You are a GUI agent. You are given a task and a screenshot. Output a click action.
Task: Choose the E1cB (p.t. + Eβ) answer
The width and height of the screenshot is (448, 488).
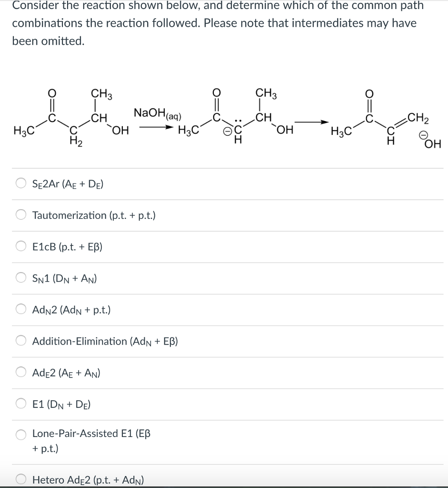tap(21, 246)
